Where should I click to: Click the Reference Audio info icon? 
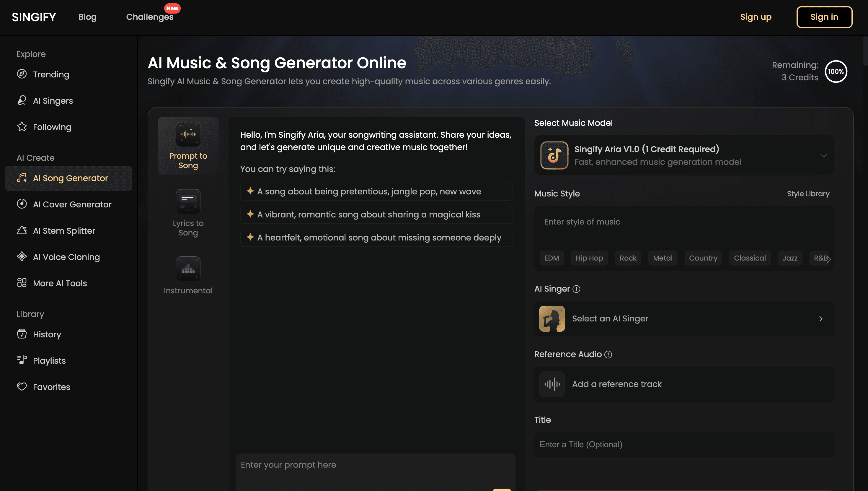click(x=608, y=355)
